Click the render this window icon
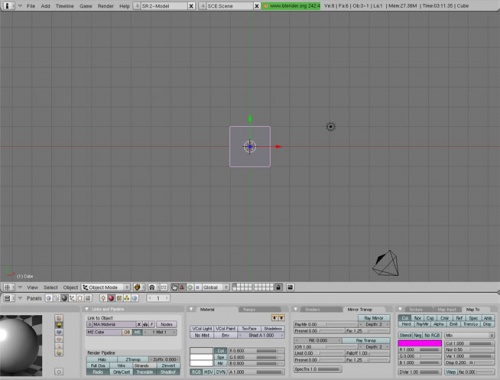 (x=290, y=287)
